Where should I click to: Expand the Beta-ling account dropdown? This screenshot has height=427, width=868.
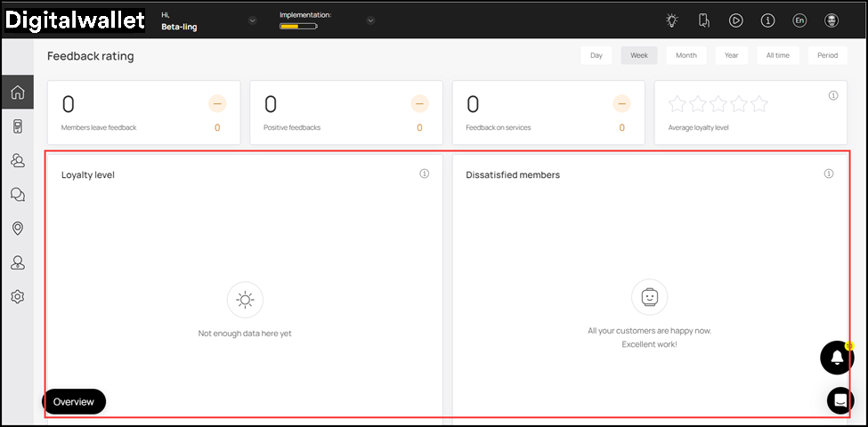pyautogui.click(x=252, y=20)
